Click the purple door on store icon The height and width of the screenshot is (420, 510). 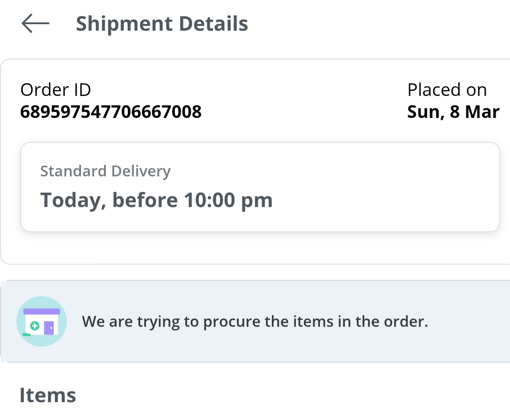pos(49,328)
